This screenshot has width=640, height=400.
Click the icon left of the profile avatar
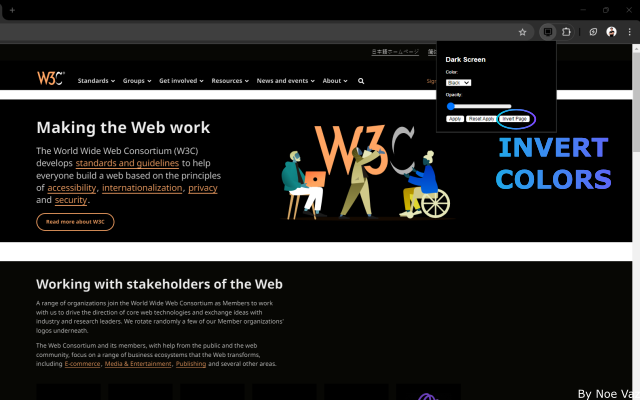click(593, 32)
